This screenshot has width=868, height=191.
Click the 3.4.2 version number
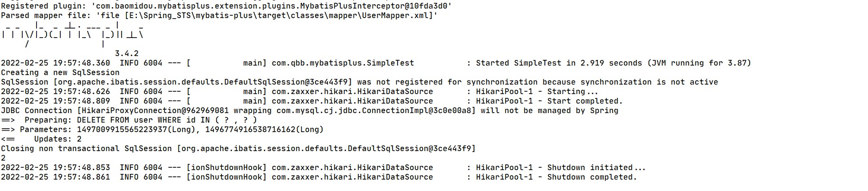click(126, 54)
